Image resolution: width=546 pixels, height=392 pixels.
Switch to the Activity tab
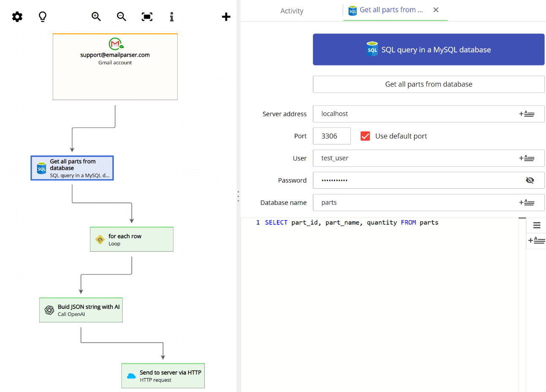[x=291, y=11]
